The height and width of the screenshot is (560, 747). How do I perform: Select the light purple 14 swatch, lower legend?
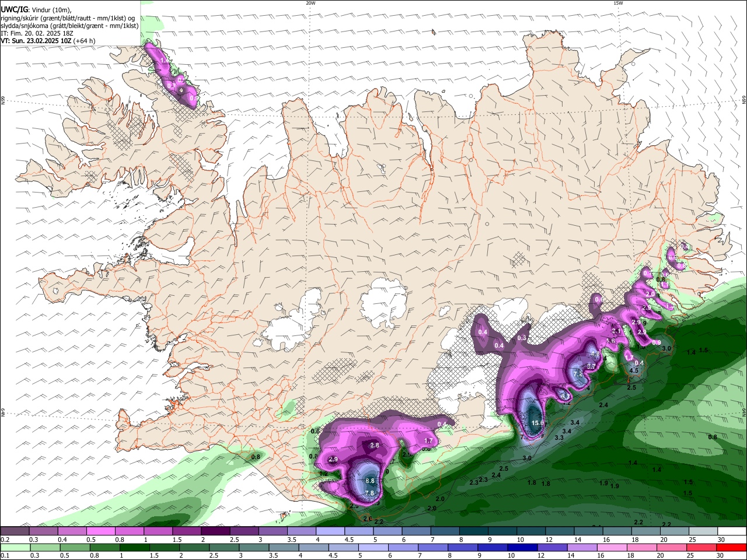(x=582, y=547)
